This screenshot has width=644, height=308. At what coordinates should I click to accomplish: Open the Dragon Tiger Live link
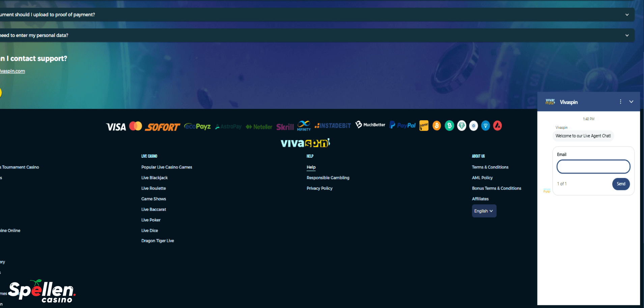[158, 241]
